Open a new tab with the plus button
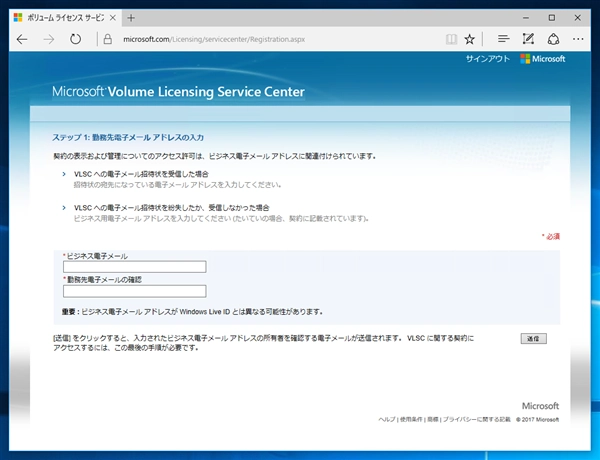 tap(131, 18)
